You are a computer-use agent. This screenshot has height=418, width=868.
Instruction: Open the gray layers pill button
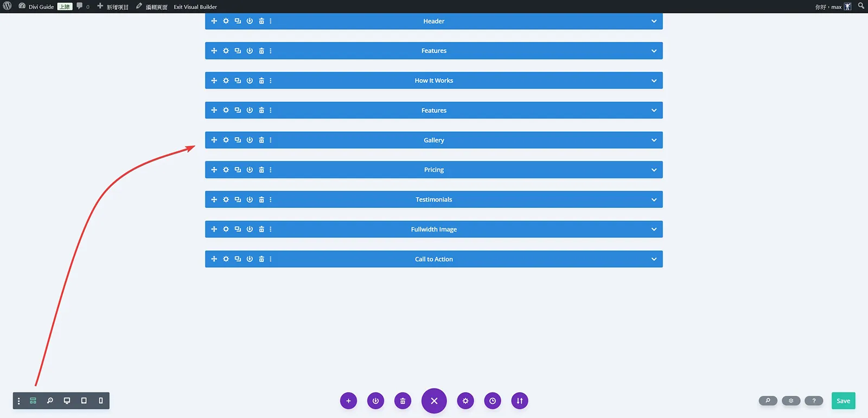(x=791, y=401)
